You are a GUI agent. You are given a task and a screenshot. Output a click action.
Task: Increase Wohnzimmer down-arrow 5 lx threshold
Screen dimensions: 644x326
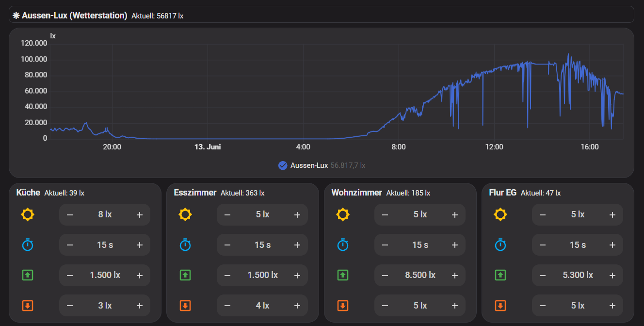[x=455, y=306]
